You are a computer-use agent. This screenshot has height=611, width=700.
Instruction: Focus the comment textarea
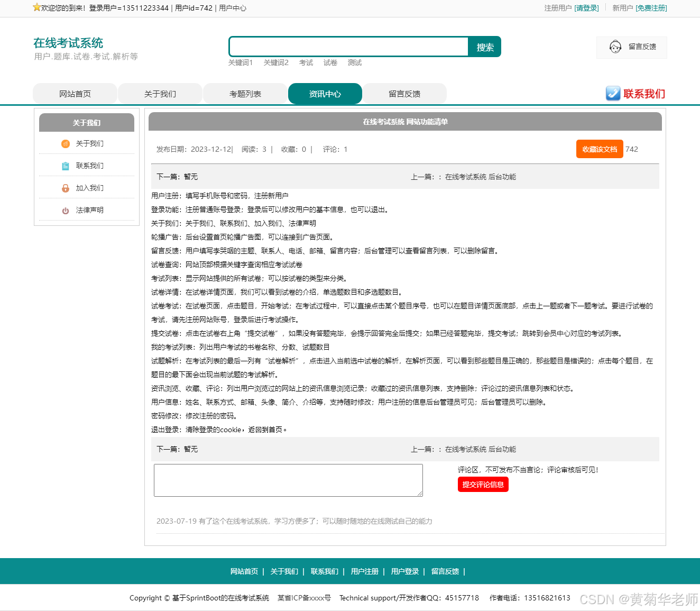[x=288, y=480]
